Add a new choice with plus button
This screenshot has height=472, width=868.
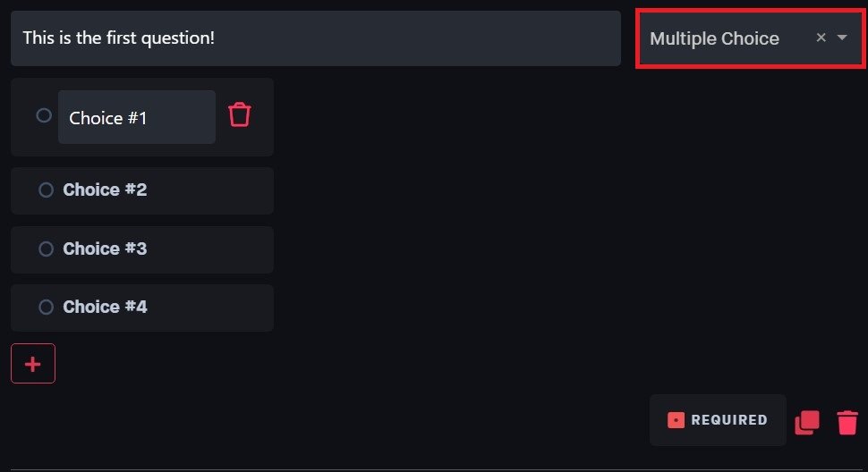coord(33,364)
